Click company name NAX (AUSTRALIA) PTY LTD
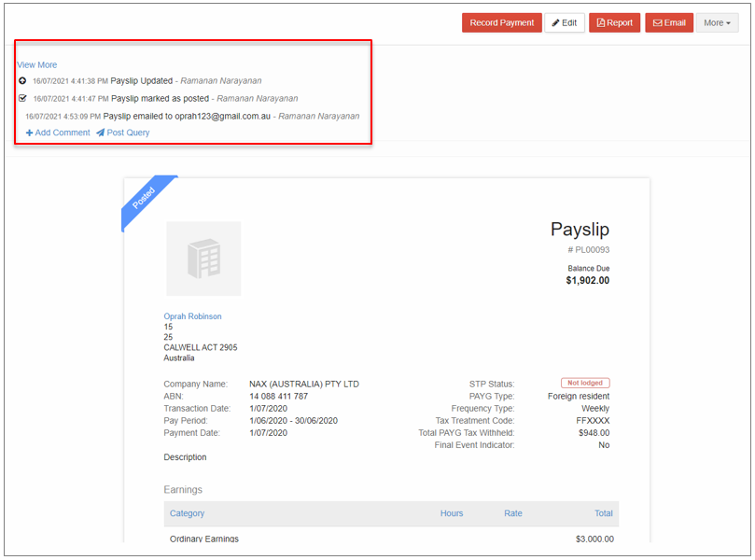Image resolution: width=755 pixels, height=560 pixels. point(304,384)
